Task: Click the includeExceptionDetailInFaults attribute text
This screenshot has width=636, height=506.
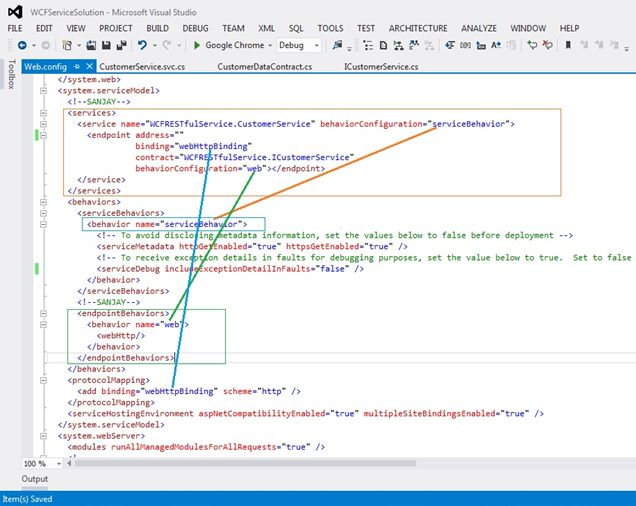Action: coord(237,269)
